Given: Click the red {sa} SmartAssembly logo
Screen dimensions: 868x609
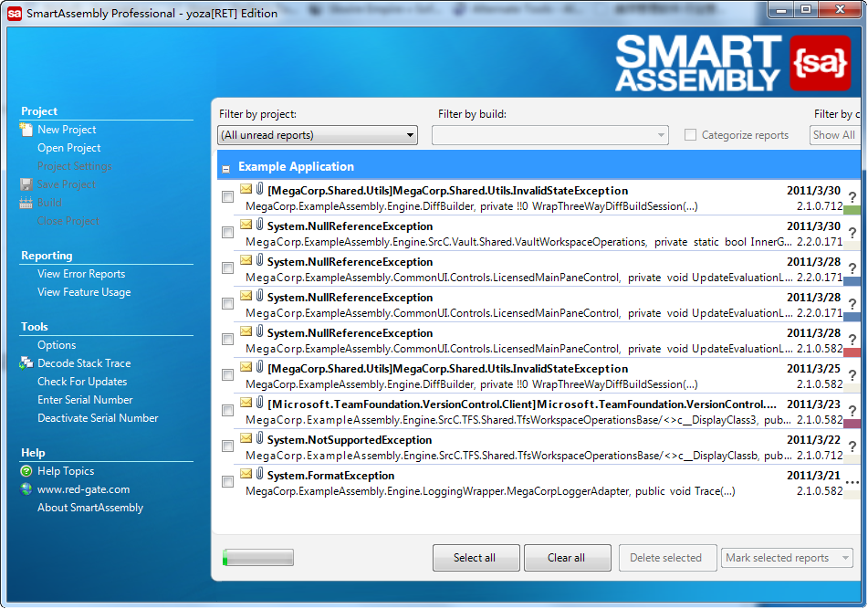Looking at the screenshot, I should 819,63.
